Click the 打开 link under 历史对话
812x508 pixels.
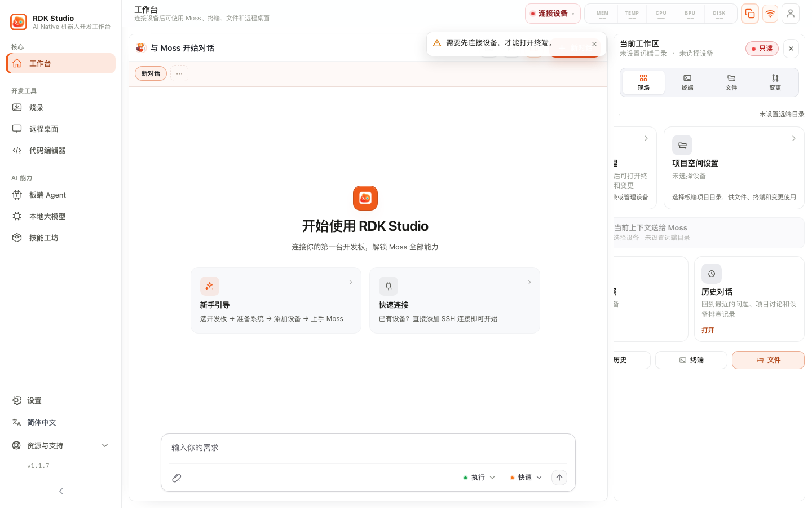pos(708,330)
